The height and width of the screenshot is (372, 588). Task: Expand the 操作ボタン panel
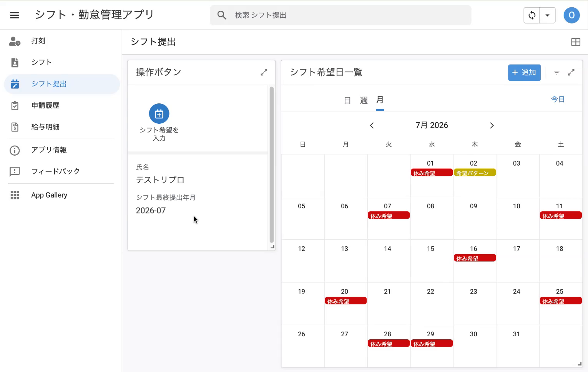[x=264, y=72]
